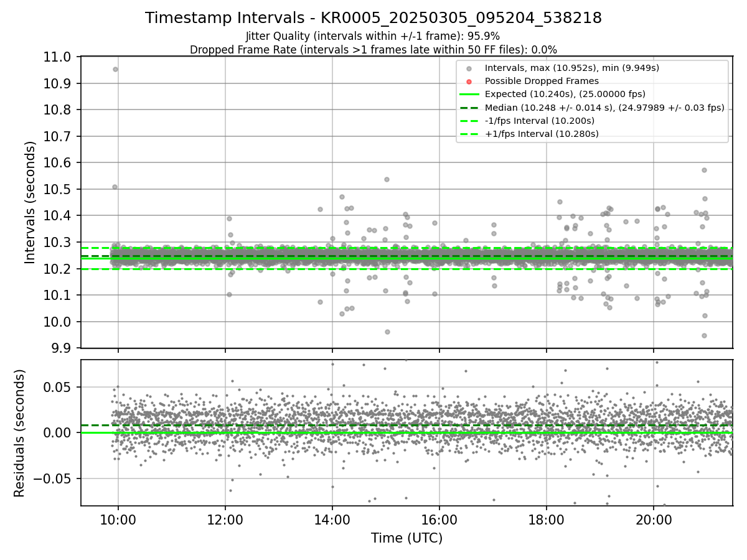Click the 'Time (UTC)' x-axis label
The width and height of the screenshot is (747, 560).
406,538
